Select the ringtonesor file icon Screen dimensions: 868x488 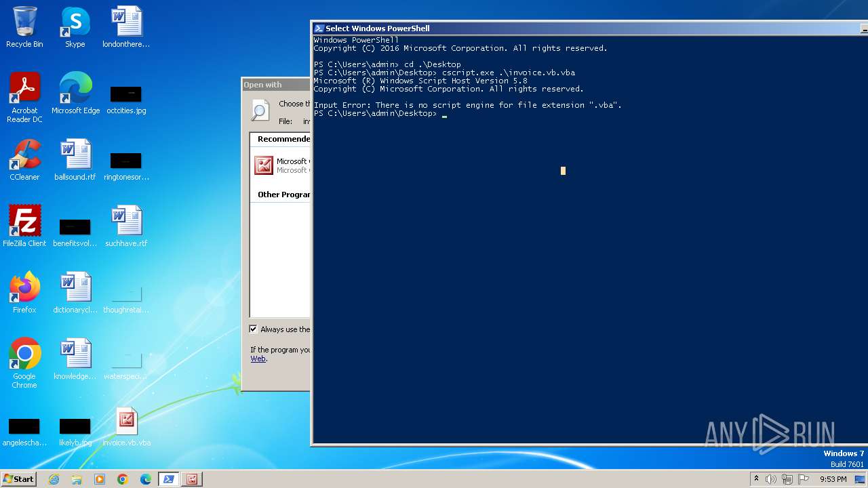pos(126,165)
